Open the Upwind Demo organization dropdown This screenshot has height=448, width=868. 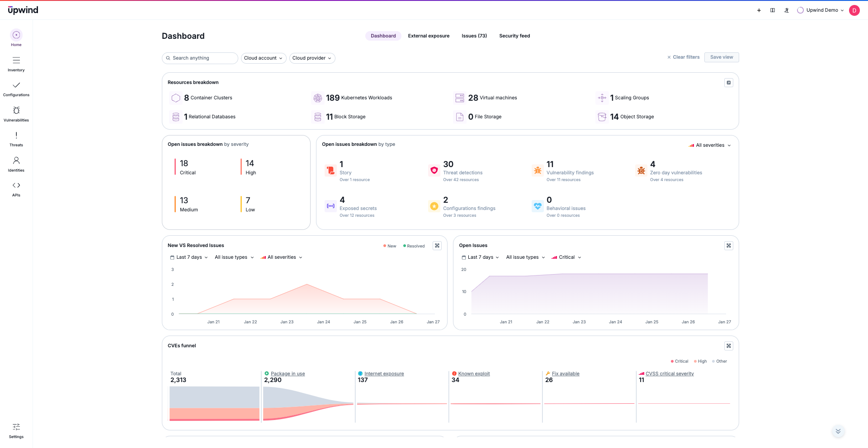click(x=821, y=10)
